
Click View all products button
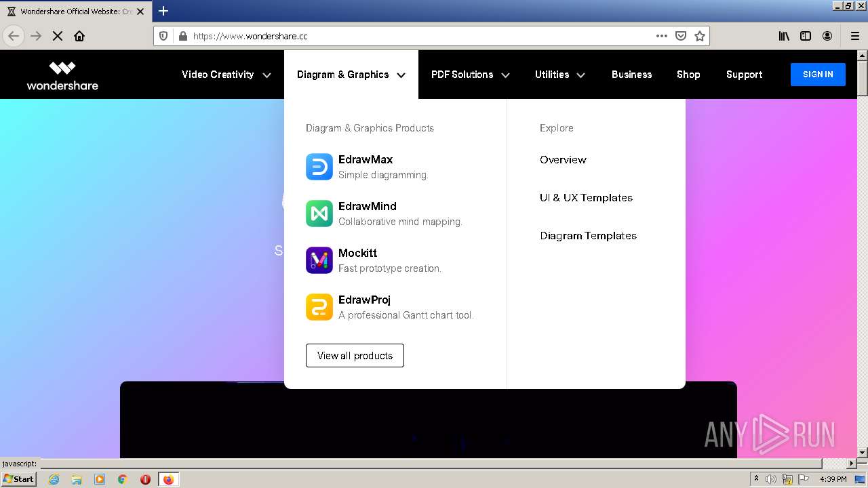point(355,356)
